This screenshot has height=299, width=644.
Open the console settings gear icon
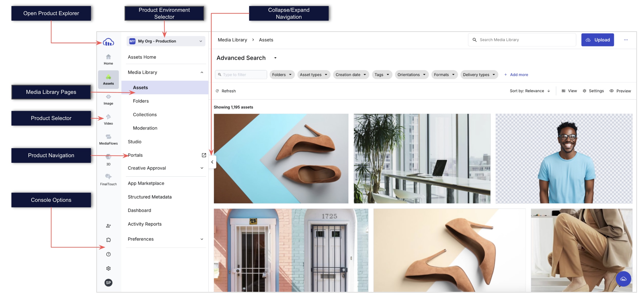pos(108,268)
